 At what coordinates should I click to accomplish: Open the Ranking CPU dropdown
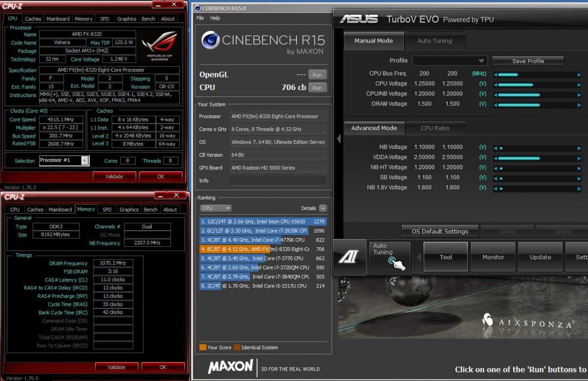tap(216, 208)
